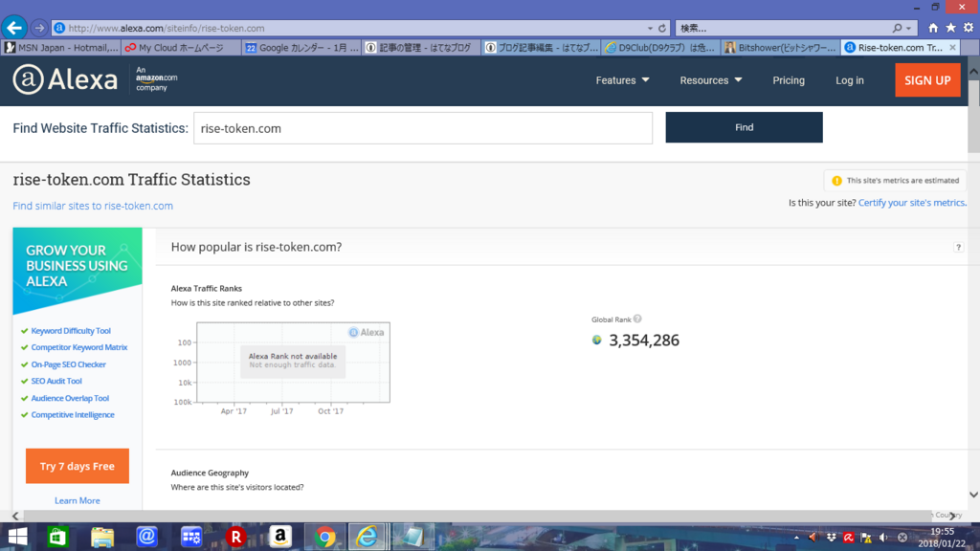Open the search provider dropdown arrow
Screen dimensions: 980x551
click(x=909, y=28)
